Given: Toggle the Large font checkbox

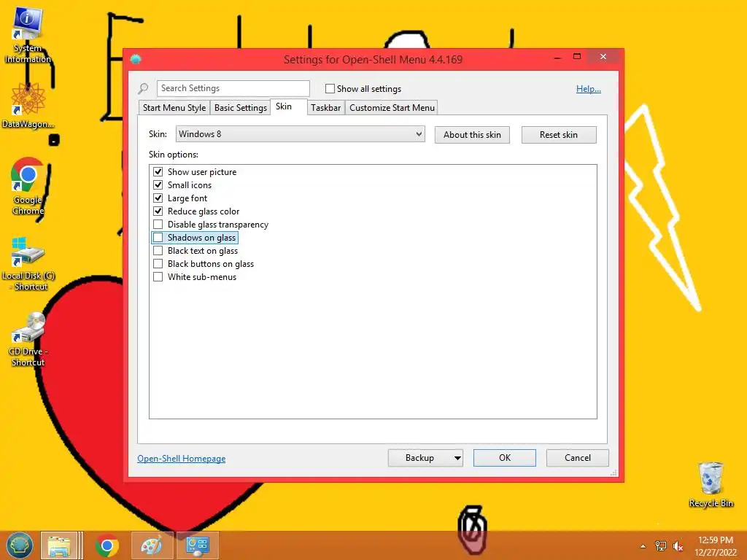Looking at the screenshot, I should [x=158, y=198].
